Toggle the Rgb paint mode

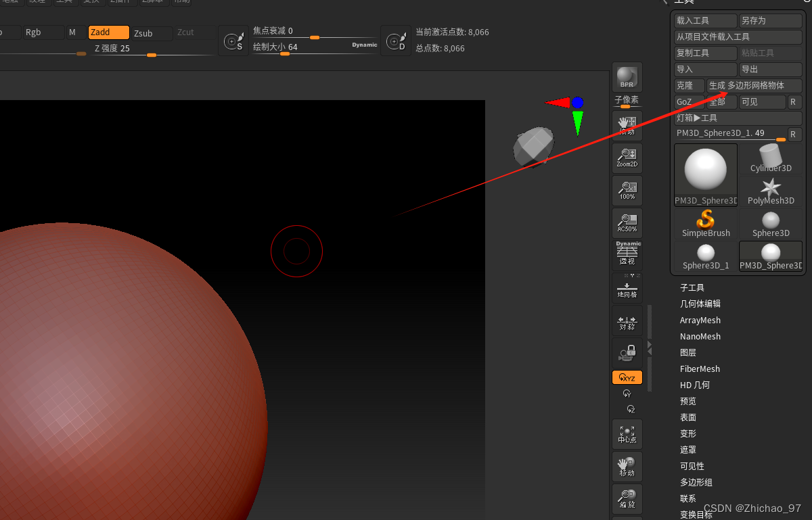tap(44, 32)
